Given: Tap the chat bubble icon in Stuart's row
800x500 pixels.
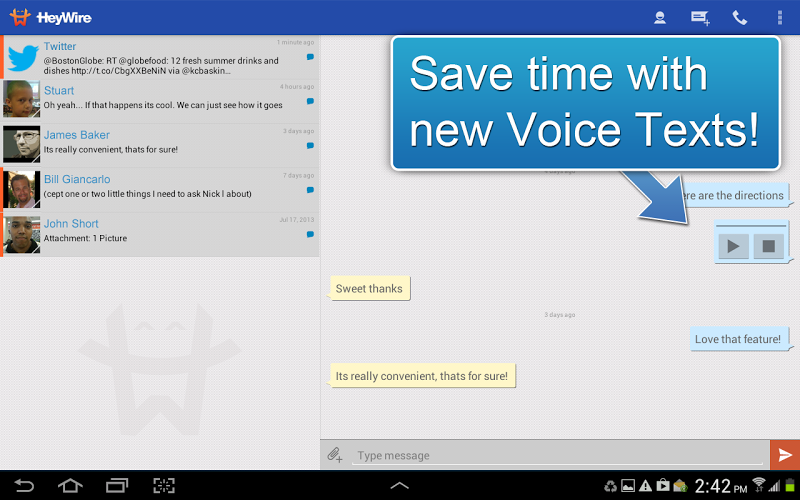Looking at the screenshot, I should (310, 102).
